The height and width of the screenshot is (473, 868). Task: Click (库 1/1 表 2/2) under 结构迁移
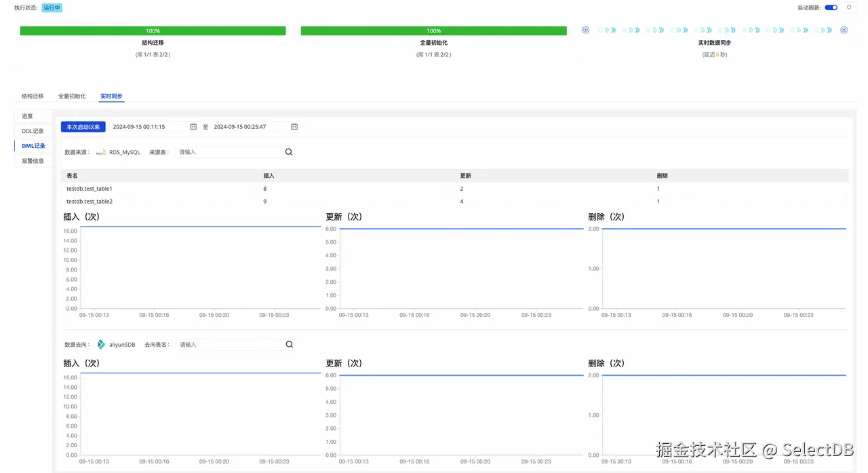point(153,54)
